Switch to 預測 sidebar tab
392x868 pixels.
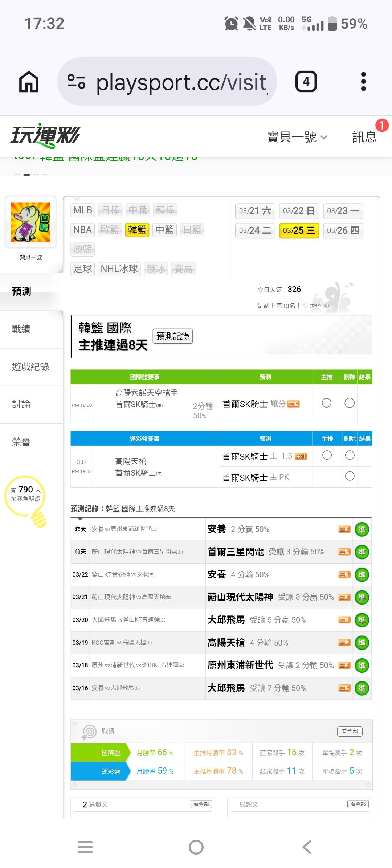pos(31,291)
